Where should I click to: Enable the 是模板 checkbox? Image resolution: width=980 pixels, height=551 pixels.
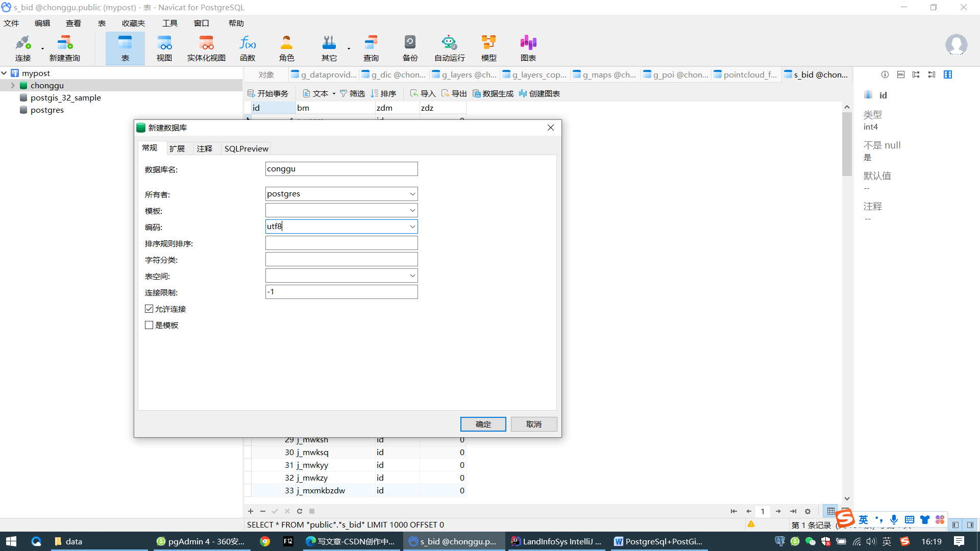click(149, 325)
